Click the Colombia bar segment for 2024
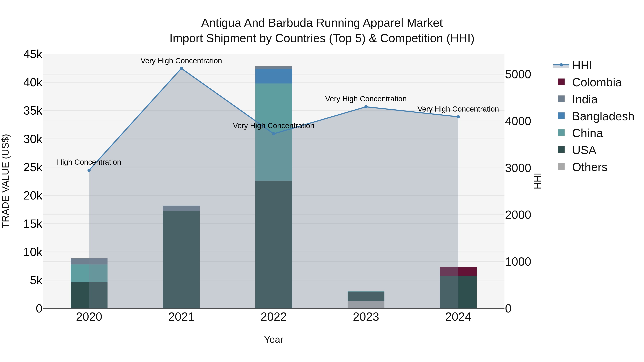The image size is (644, 362). point(458,272)
